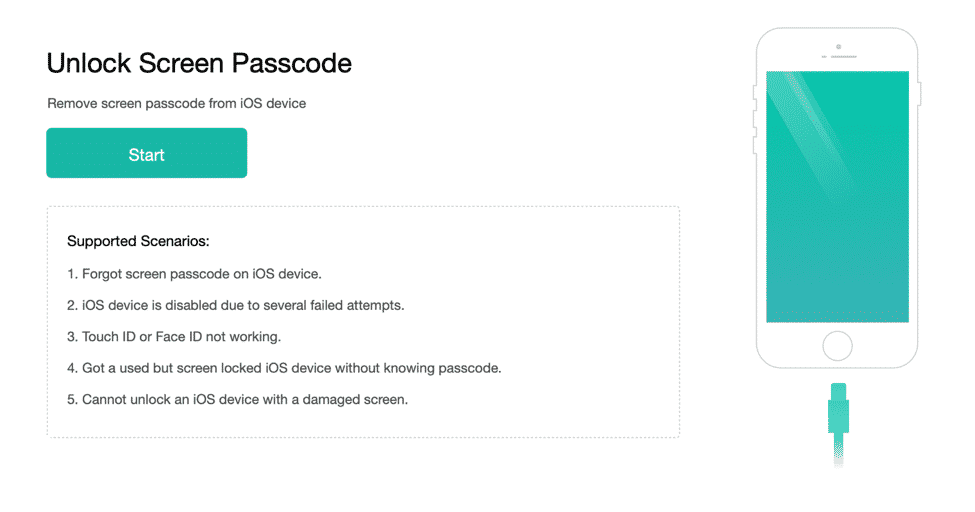The image size is (975, 512).
Task: Click the iPhone power side button
Action: 921,93
